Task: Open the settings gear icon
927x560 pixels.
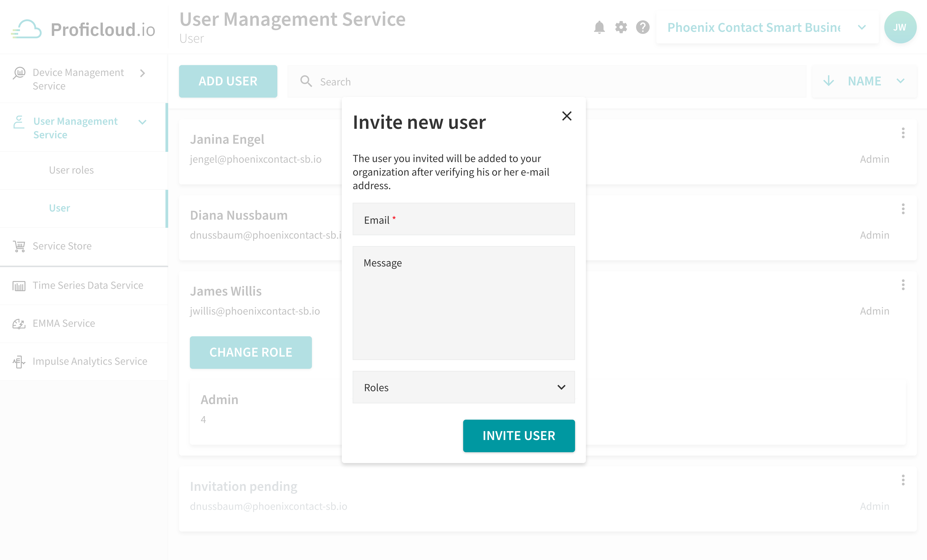Action: coord(621,27)
